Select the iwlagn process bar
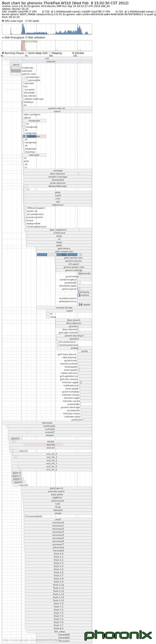This screenshot has height=644, width=156. point(58,513)
